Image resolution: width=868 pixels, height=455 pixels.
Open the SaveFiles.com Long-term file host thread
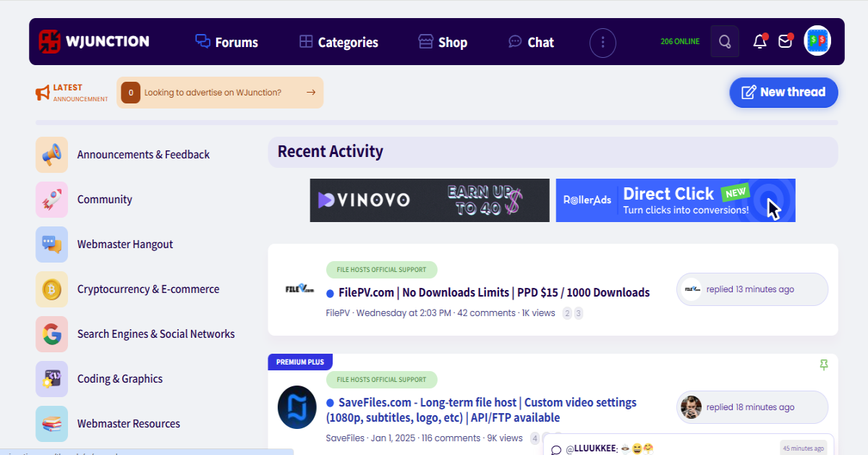coord(481,410)
